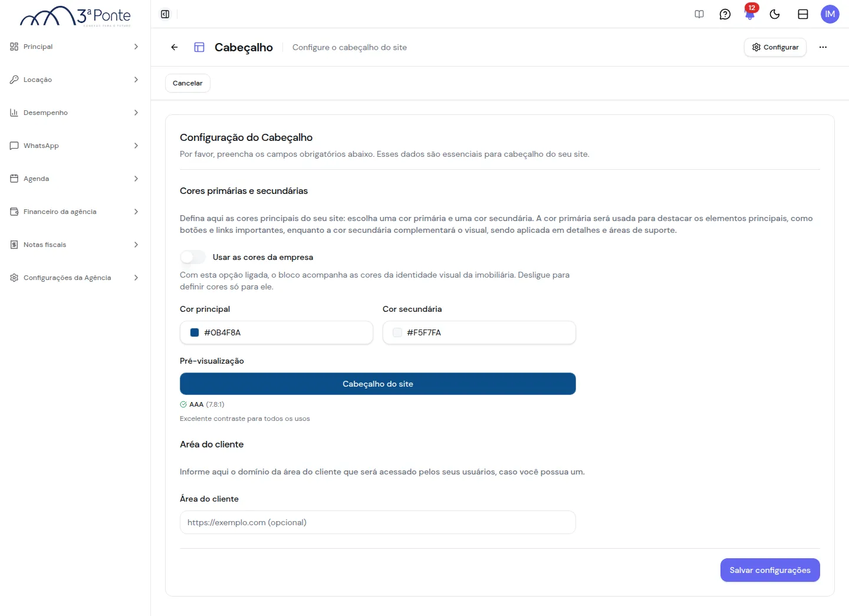
Task: Click the 3ª Ponte logo
Action: 75,16
